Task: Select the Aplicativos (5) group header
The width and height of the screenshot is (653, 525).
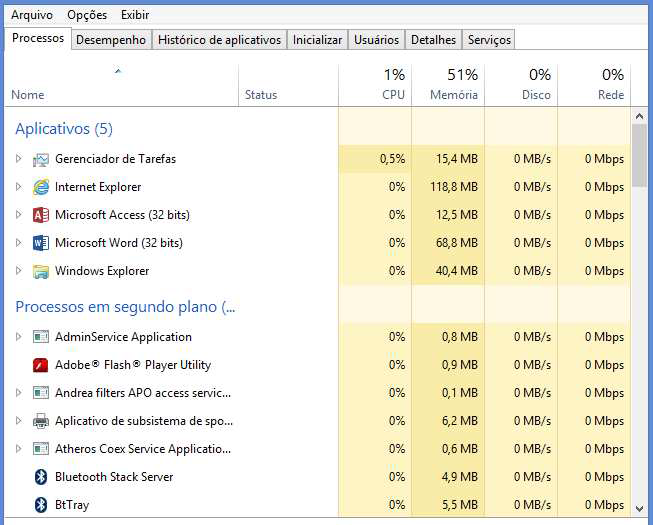Action: tap(64, 129)
